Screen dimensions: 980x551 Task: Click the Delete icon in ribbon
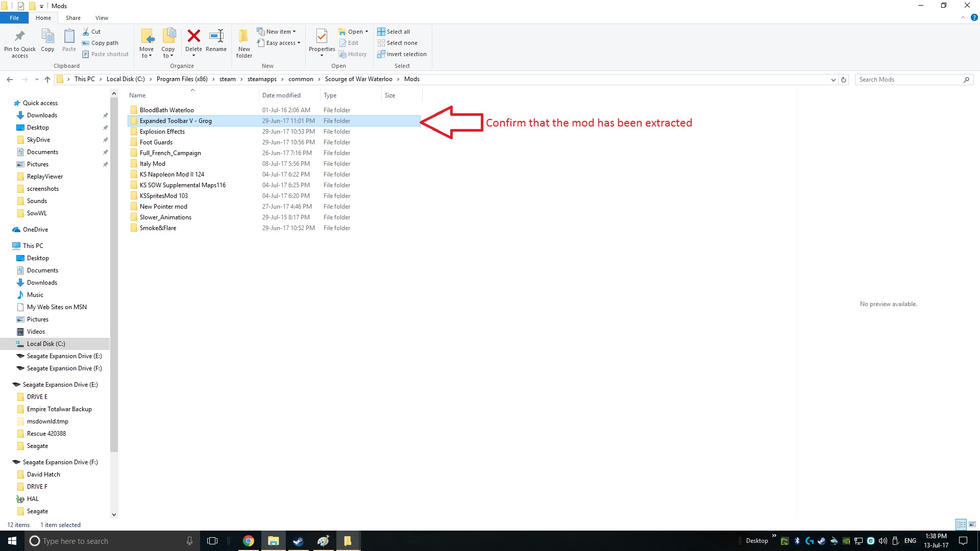click(193, 37)
